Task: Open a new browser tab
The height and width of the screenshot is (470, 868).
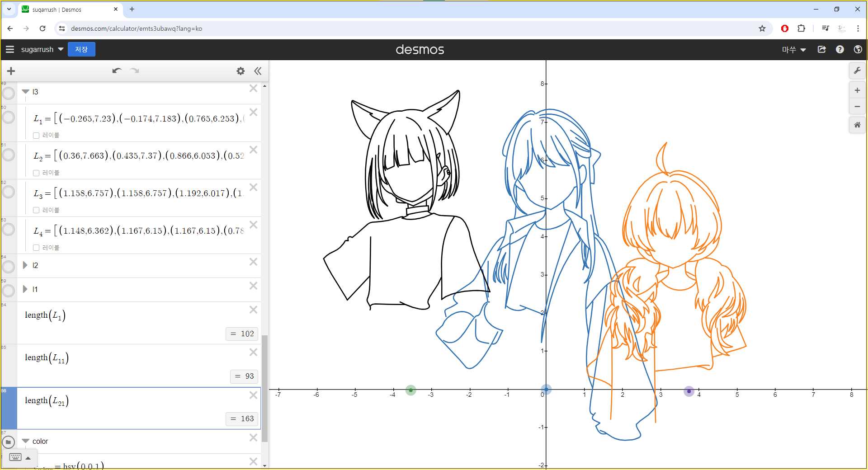Action: [x=132, y=9]
